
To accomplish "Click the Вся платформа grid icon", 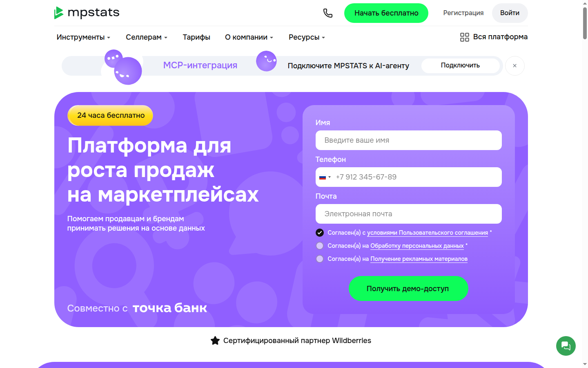I will tap(465, 37).
